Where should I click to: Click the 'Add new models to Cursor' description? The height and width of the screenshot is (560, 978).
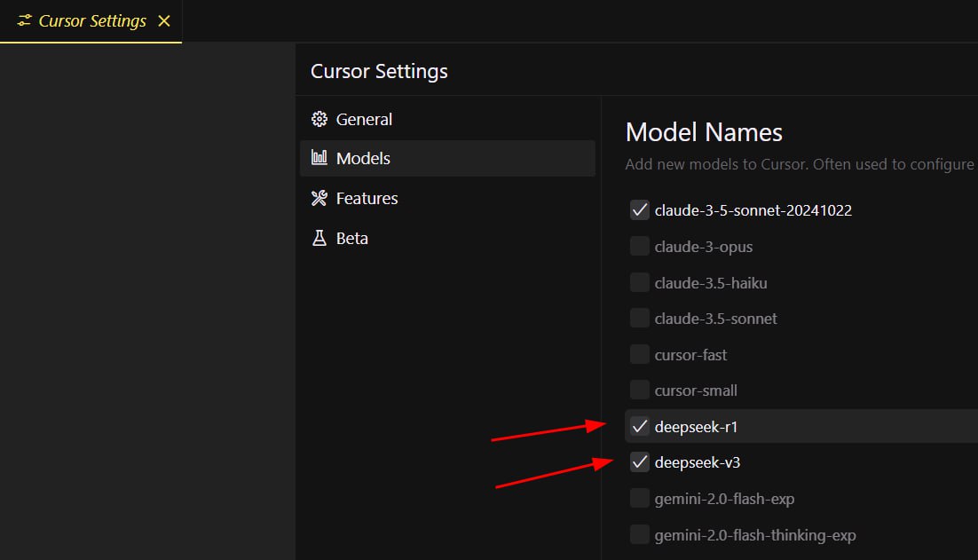(799, 164)
